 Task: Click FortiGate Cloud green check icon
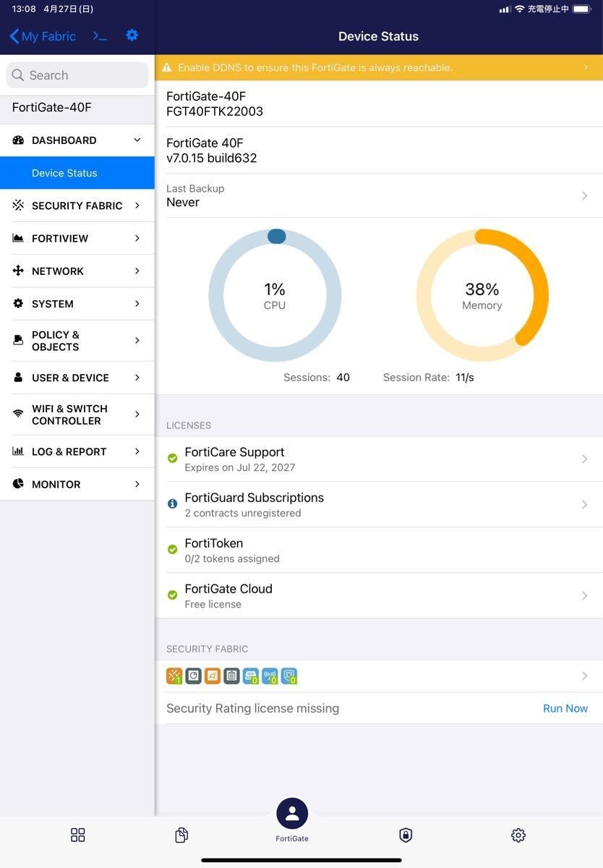[x=173, y=595]
